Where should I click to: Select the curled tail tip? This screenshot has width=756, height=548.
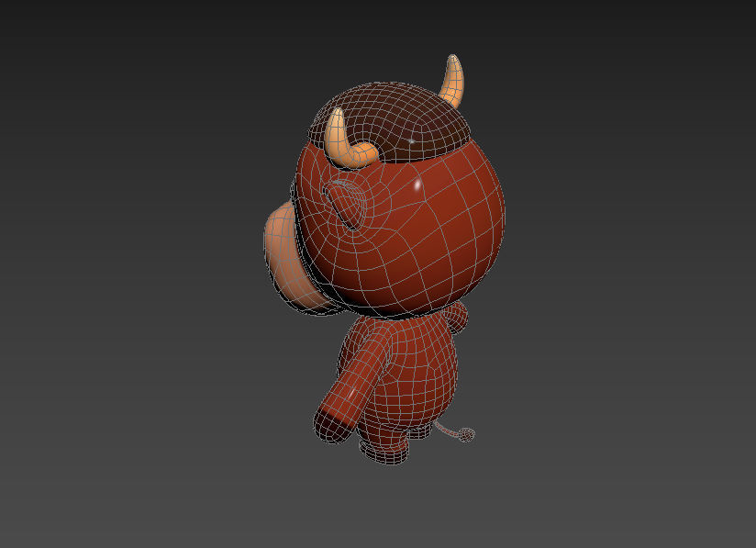(466, 435)
